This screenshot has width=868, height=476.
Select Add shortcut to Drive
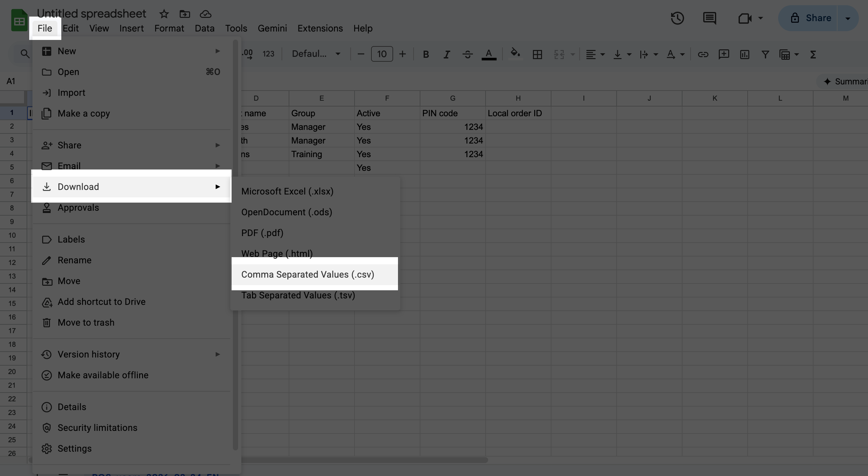(131, 302)
